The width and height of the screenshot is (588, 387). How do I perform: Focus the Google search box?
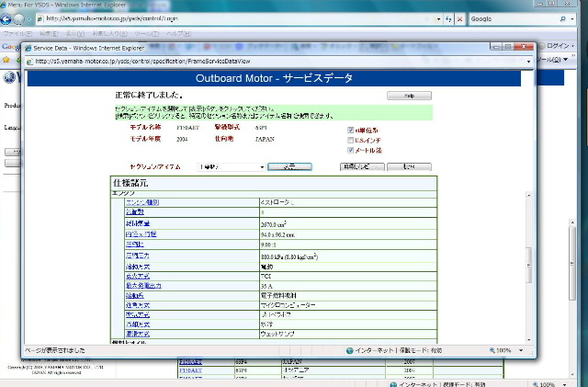[513, 18]
